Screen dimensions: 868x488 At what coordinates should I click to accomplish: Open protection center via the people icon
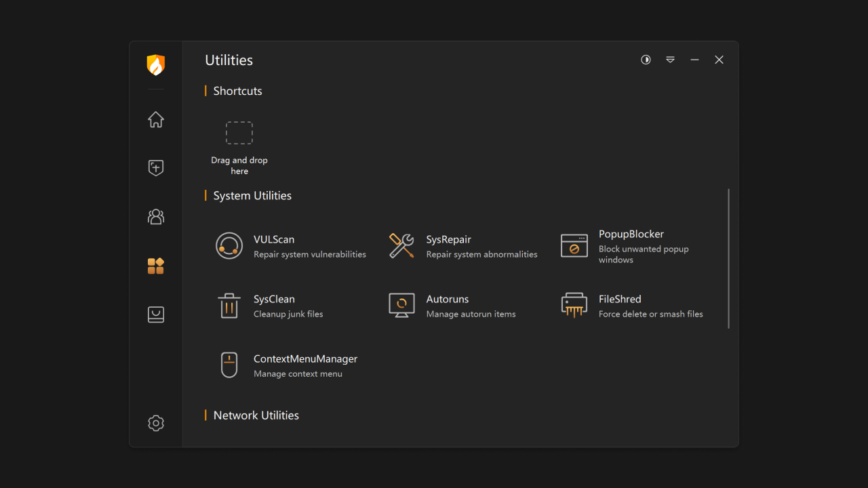[155, 216]
